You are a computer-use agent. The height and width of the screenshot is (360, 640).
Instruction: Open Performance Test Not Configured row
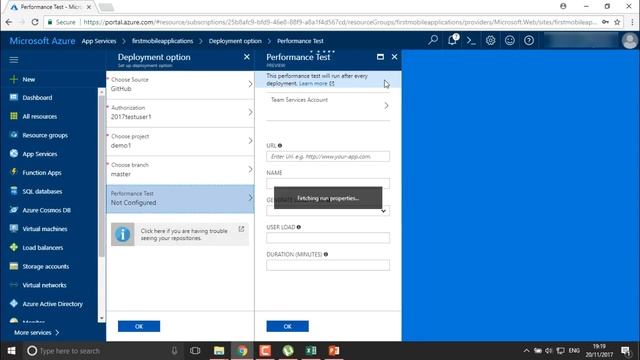pyautogui.click(x=180, y=198)
